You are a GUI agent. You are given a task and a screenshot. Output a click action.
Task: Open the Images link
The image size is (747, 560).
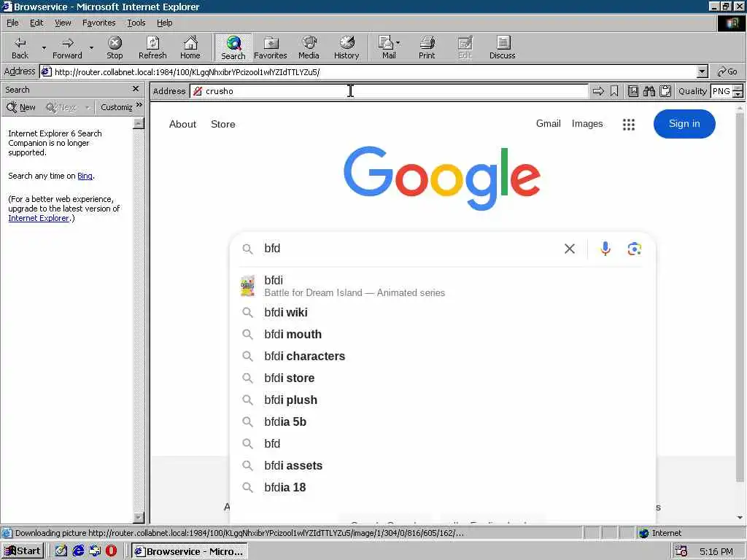click(587, 124)
